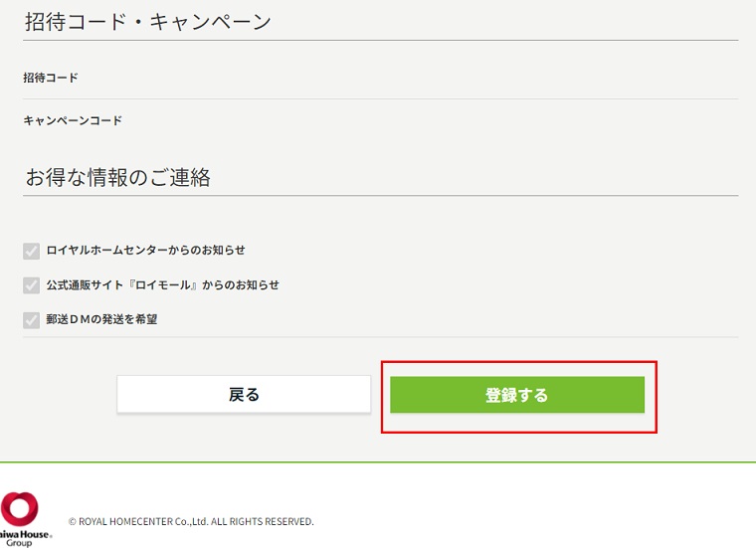The height and width of the screenshot is (548, 756).
Task: Click the 郵送DMの発送を希望 label text
Action: 101,320
